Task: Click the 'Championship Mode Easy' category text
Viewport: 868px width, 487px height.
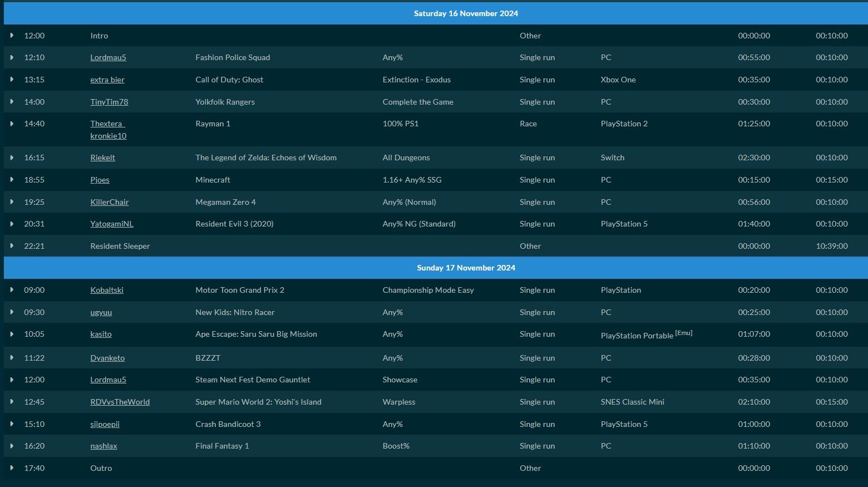Action: click(428, 290)
